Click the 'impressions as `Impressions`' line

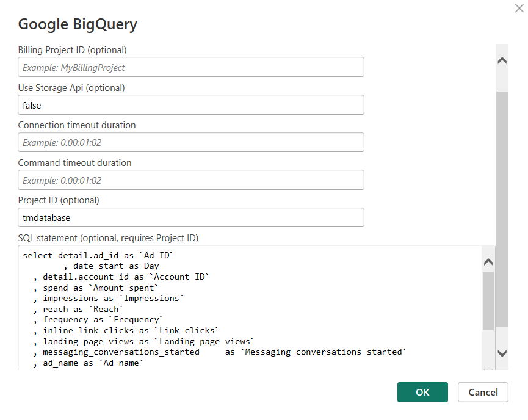(x=108, y=299)
